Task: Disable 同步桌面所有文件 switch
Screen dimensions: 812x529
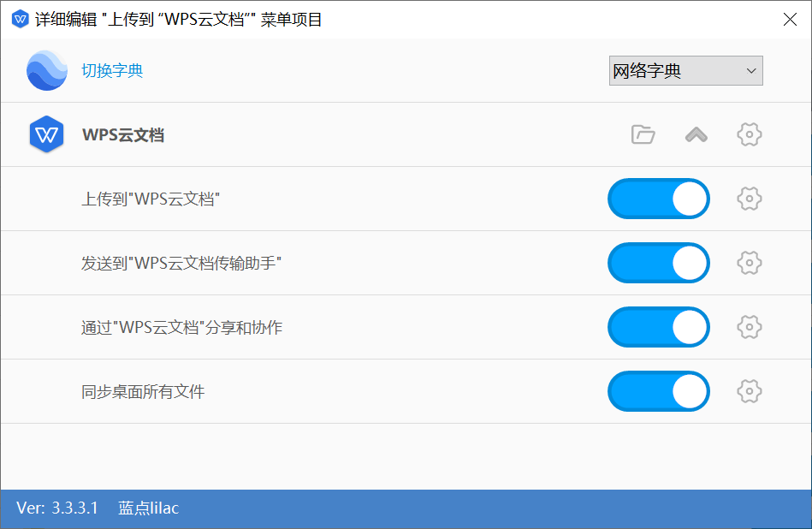Action: click(659, 392)
